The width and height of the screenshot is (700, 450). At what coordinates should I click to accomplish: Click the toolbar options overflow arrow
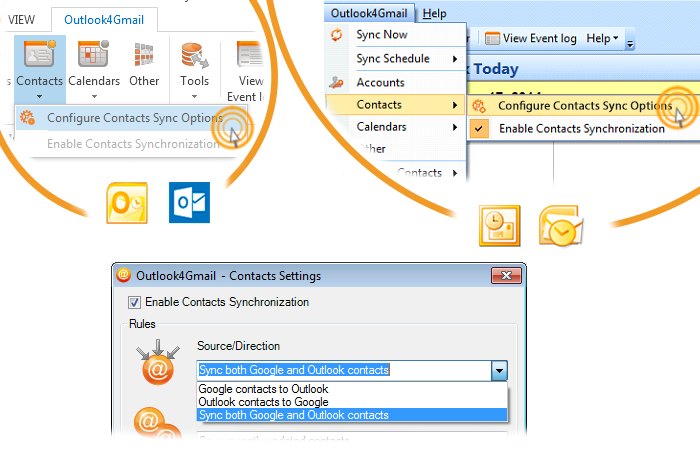(x=630, y=44)
